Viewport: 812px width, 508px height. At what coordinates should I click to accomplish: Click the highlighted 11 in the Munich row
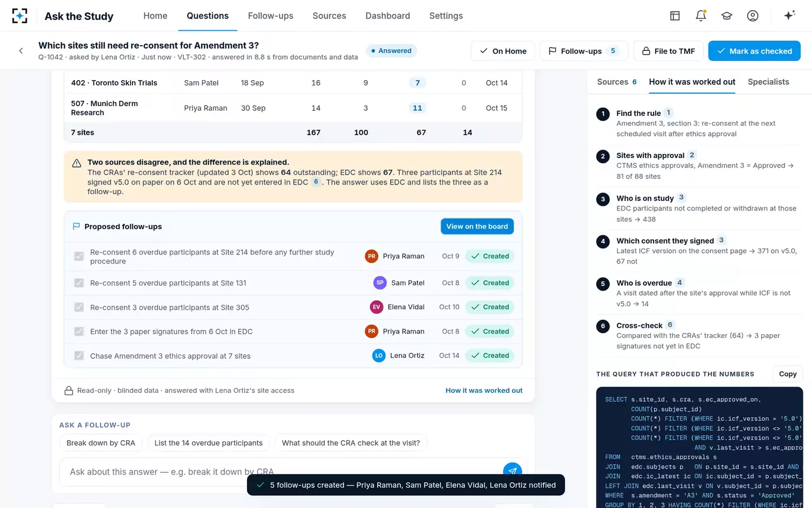[x=417, y=108]
